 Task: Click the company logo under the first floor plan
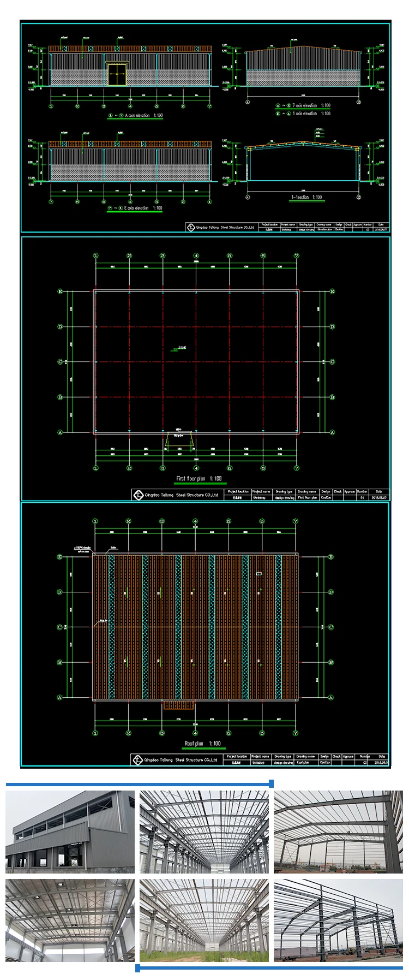point(139,495)
